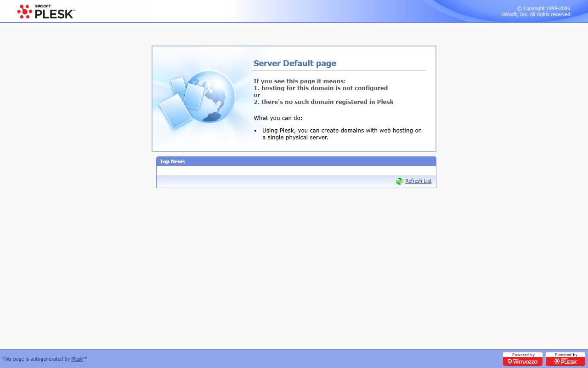Click the 'What you can do:' text

(x=278, y=118)
